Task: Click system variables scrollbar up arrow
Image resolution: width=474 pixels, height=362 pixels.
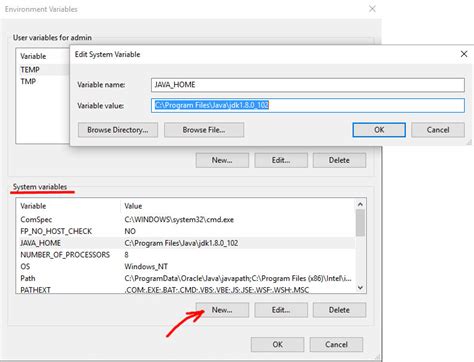Action: 360,204
